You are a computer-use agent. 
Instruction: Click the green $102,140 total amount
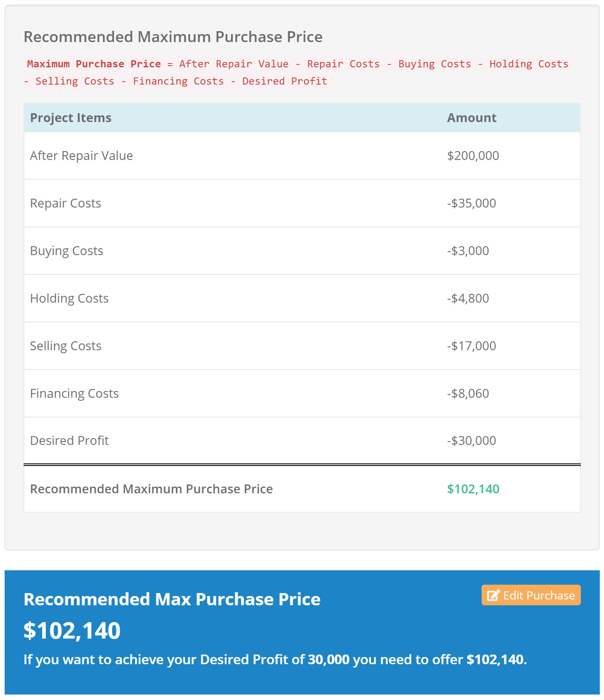473,489
